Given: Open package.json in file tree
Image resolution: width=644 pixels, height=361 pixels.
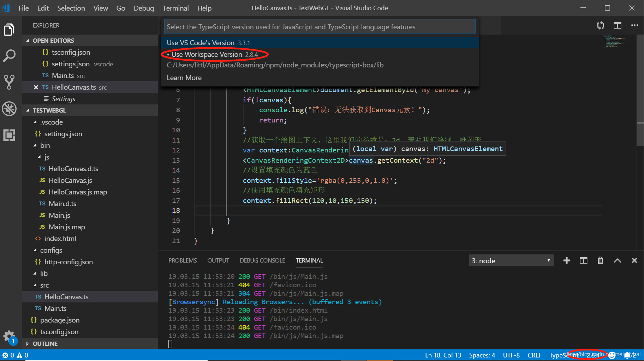Looking at the screenshot, I should tap(90, 320).
